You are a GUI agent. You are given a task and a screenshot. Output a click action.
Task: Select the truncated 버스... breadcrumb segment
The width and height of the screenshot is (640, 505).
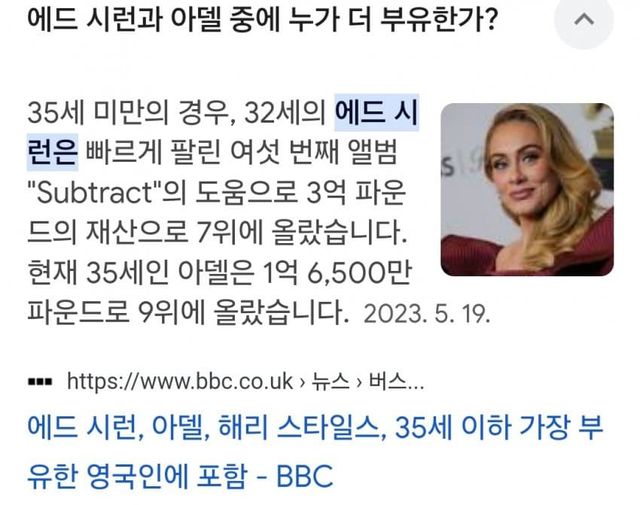396,382
